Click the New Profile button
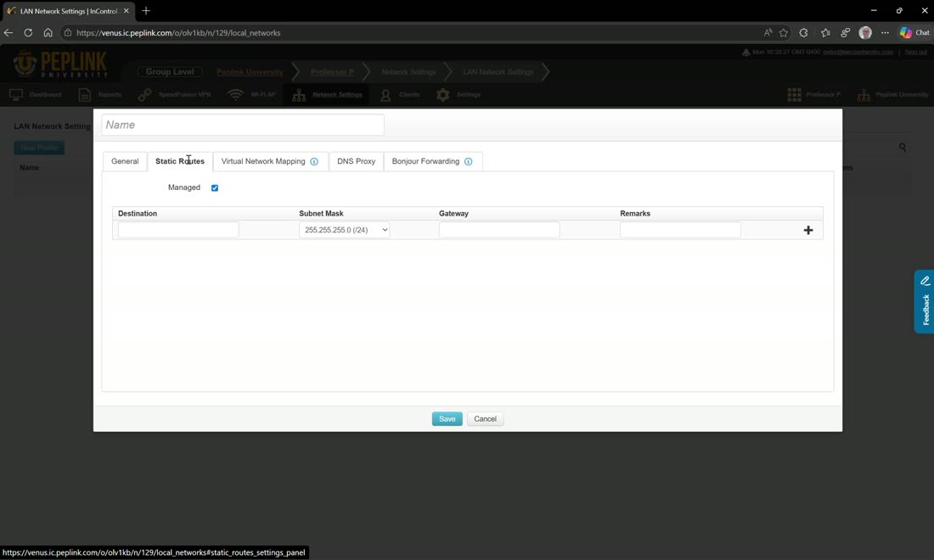934x560 pixels. tap(39, 148)
